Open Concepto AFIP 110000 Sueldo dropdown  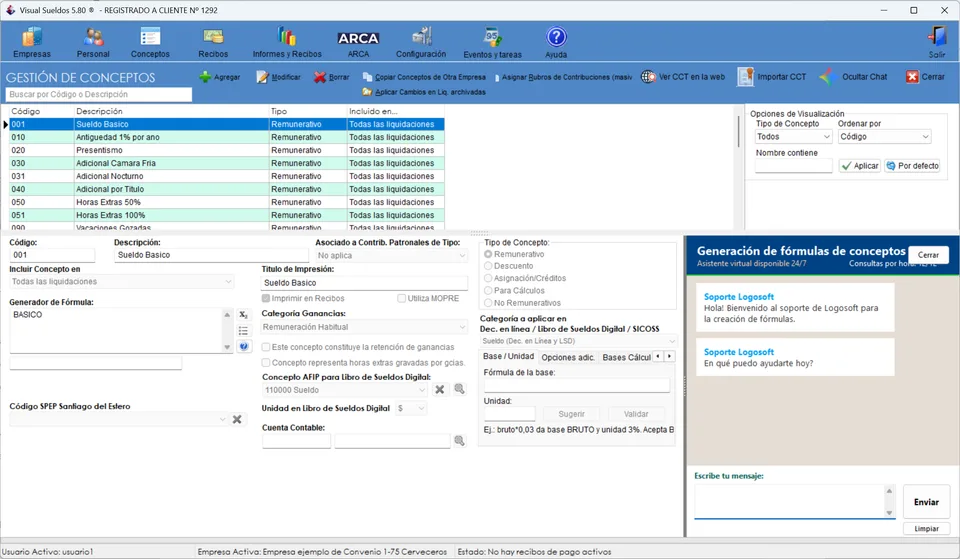pyautogui.click(x=345, y=390)
